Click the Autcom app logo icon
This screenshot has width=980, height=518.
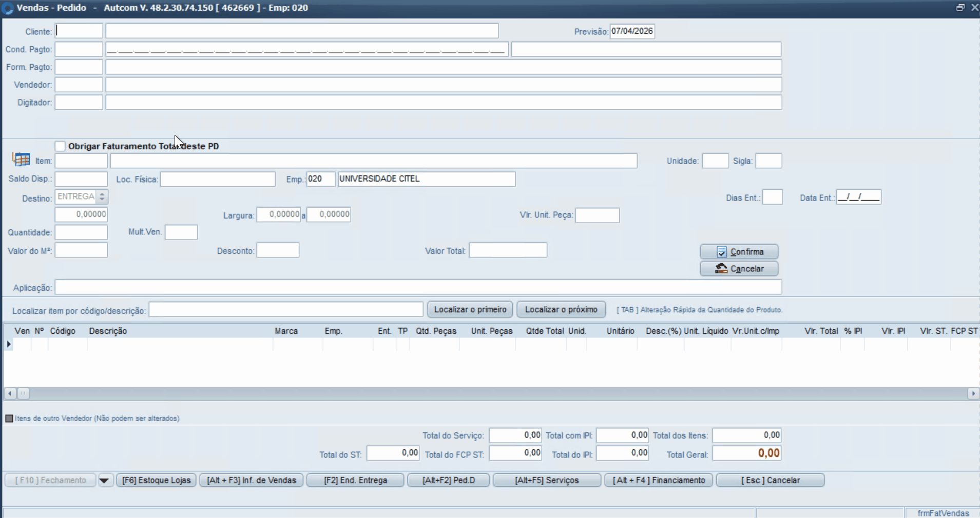(x=8, y=8)
